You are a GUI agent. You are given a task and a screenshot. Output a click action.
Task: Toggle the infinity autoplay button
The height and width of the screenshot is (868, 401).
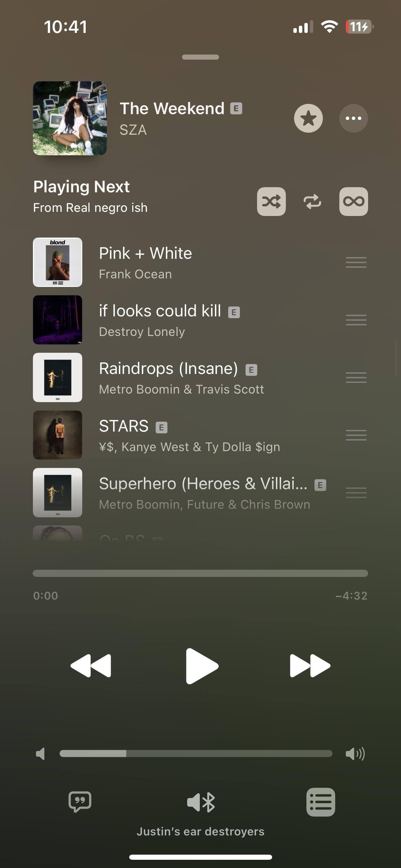tap(353, 202)
